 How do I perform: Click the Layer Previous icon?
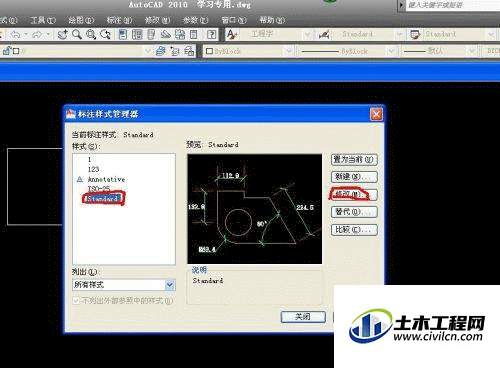[175, 51]
